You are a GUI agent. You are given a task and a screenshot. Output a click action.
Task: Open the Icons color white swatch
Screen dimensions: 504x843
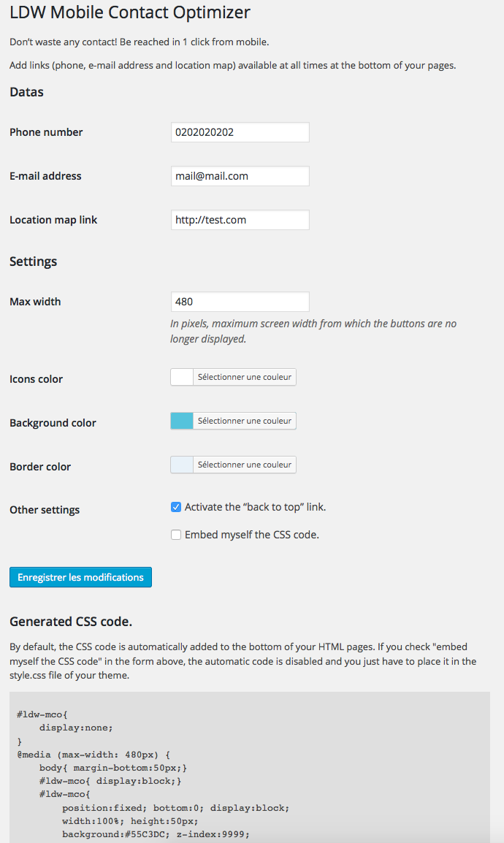tap(182, 377)
